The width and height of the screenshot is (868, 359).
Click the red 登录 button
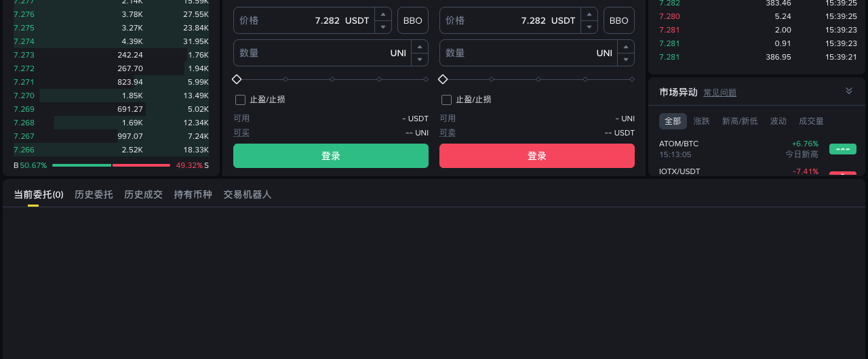tap(537, 156)
